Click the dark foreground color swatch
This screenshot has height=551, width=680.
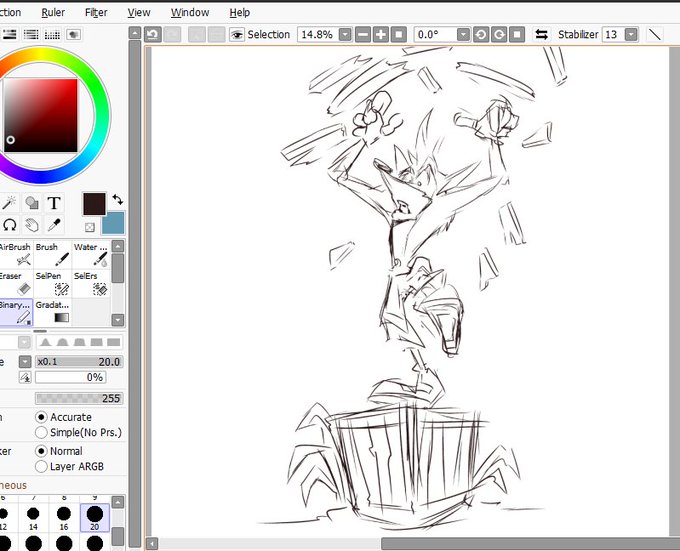(x=94, y=204)
